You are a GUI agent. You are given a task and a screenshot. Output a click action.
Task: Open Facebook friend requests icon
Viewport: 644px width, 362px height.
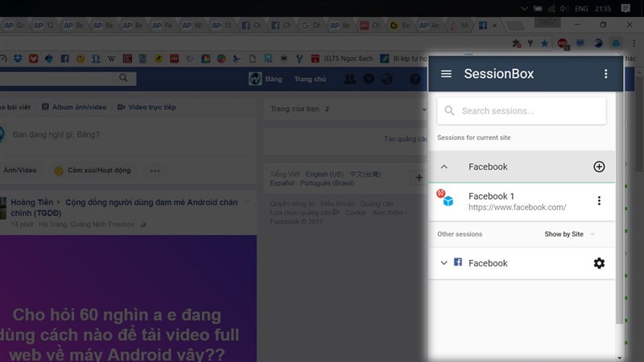(350, 79)
